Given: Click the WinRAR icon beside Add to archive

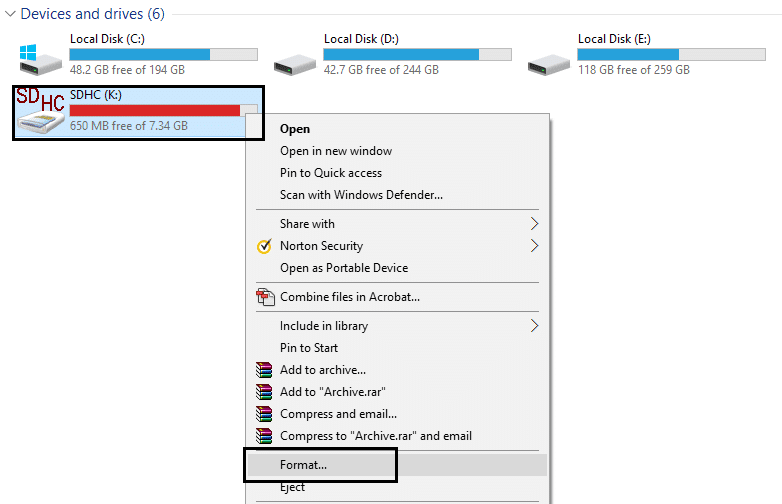Looking at the screenshot, I should coord(264,370).
